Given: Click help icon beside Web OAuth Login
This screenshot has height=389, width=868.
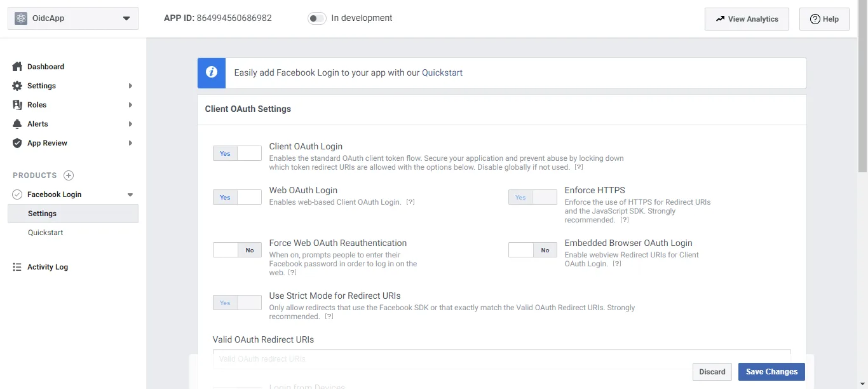Looking at the screenshot, I should (410, 202).
